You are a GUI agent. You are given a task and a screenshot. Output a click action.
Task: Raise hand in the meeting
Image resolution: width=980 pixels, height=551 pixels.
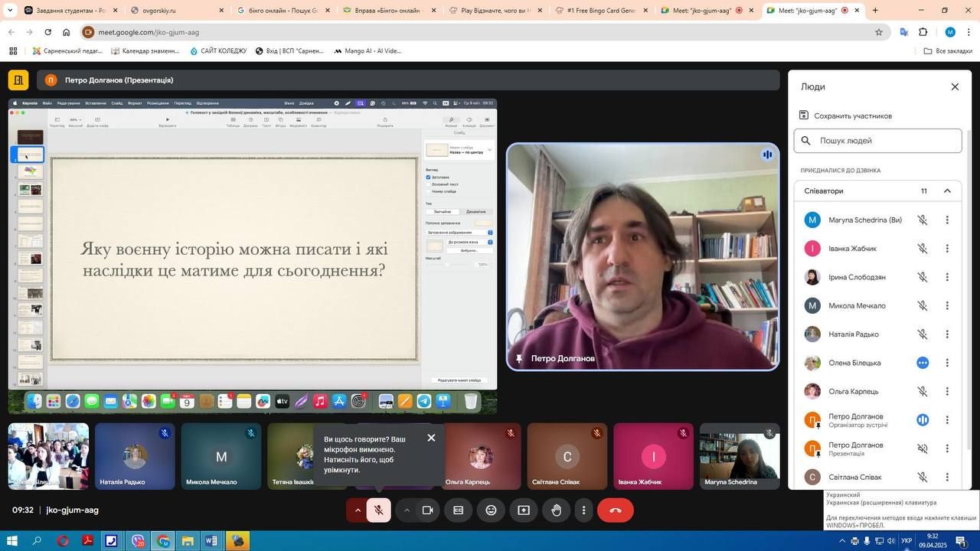[x=557, y=510]
